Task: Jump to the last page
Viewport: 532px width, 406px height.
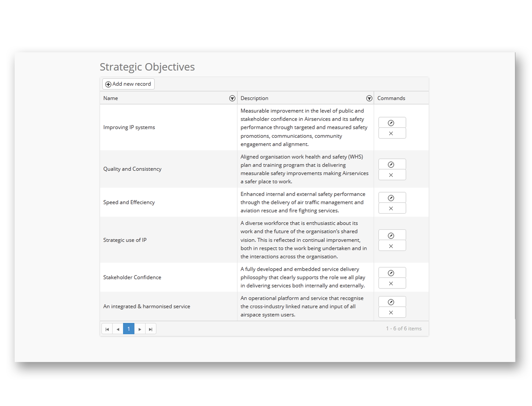Action: [150, 329]
